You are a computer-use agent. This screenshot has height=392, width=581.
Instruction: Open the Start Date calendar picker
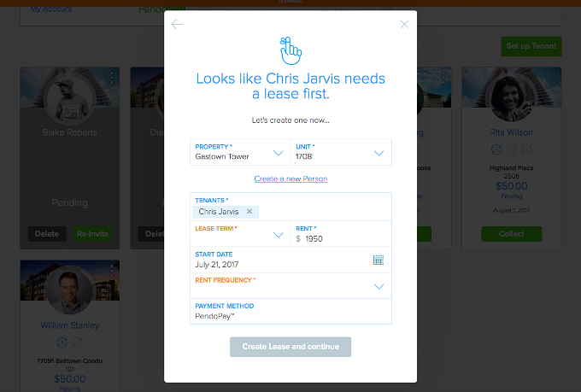tap(379, 260)
